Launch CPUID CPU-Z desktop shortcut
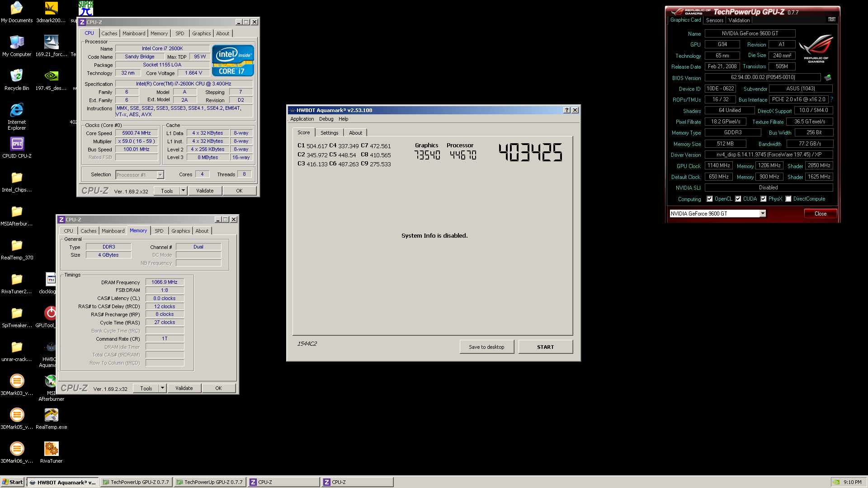 click(17, 148)
